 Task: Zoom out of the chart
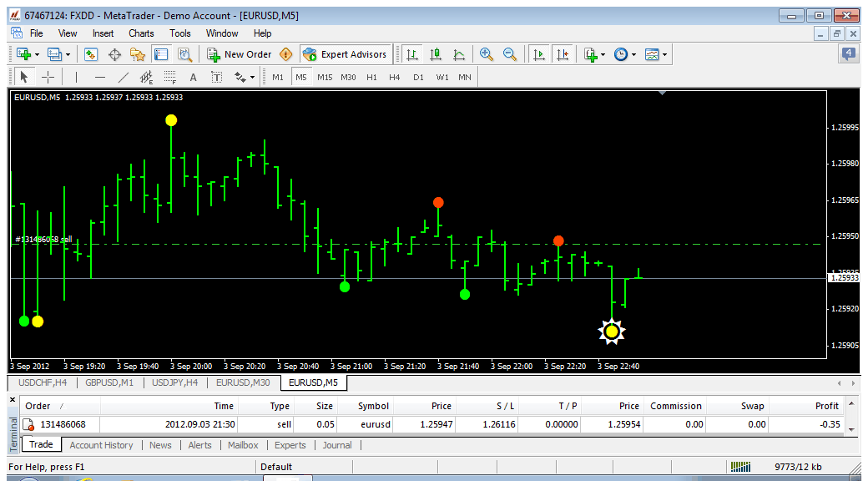pos(510,54)
